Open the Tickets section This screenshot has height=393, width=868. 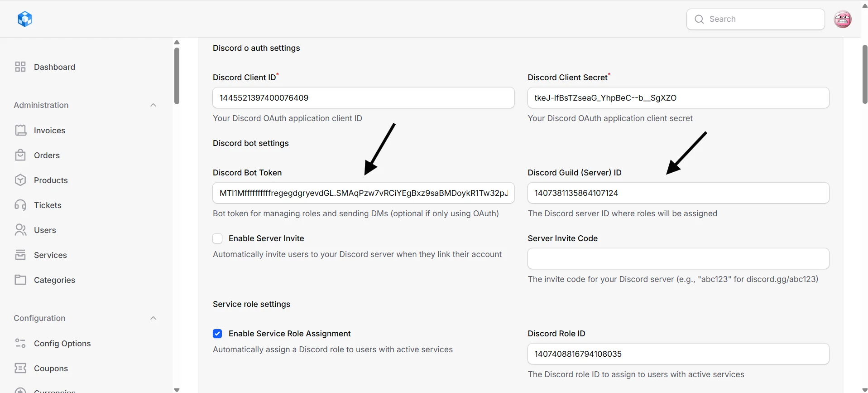pos(48,205)
